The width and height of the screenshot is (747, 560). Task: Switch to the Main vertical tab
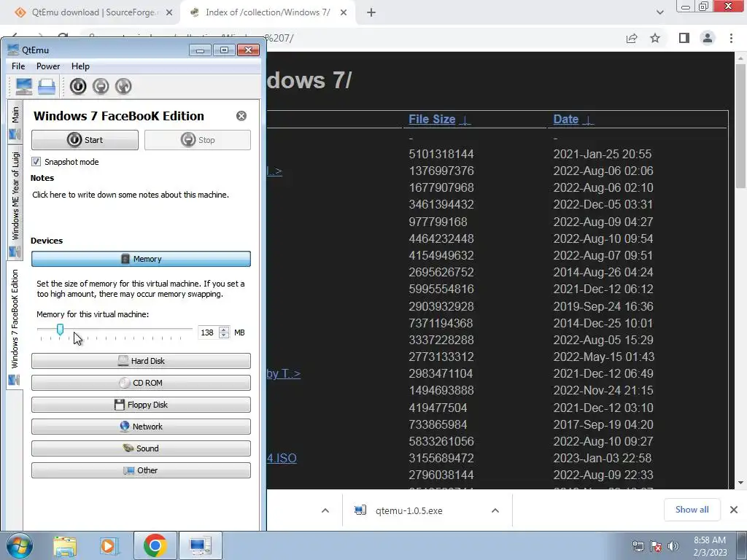[15, 122]
